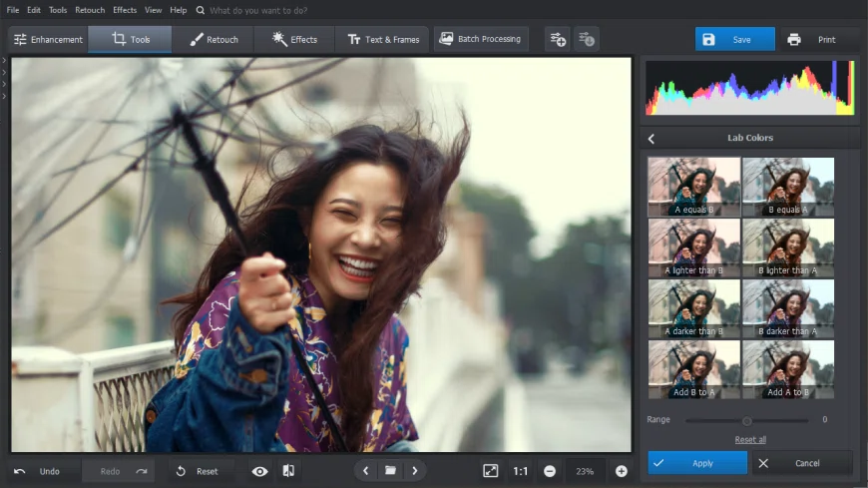Zoom in with the plus icon

[x=622, y=471]
